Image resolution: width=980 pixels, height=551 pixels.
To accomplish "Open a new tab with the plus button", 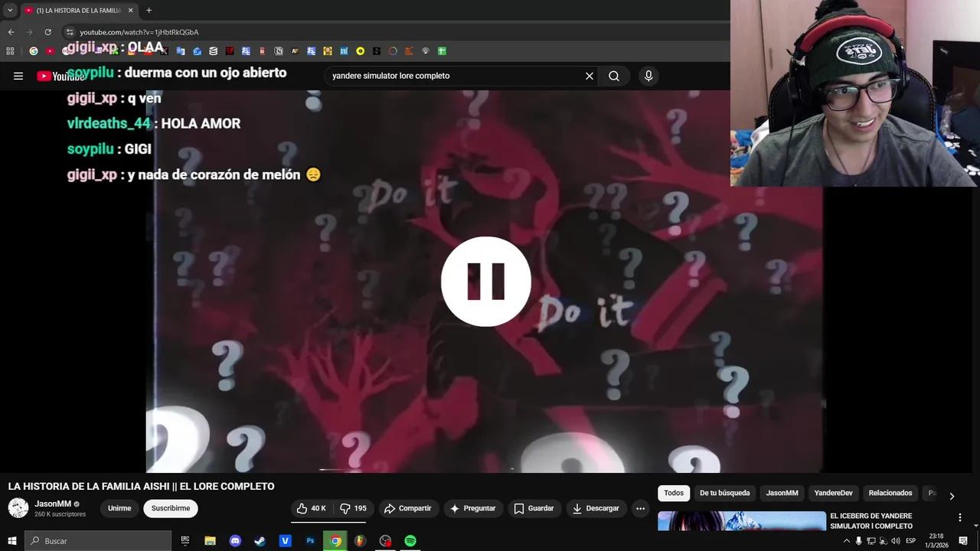I will [149, 10].
